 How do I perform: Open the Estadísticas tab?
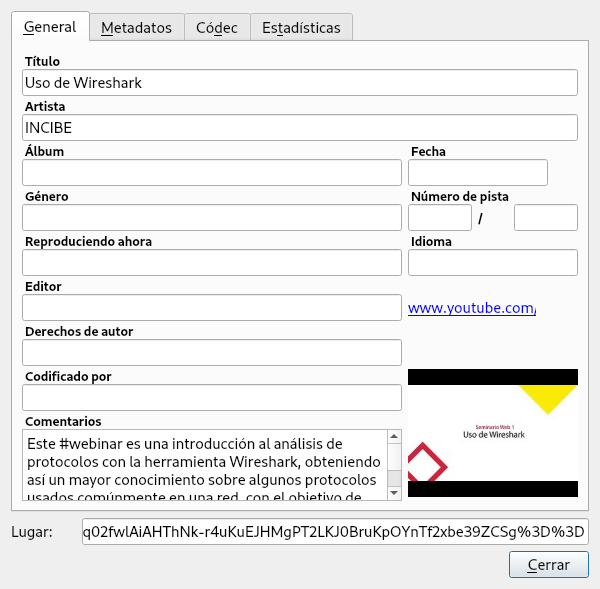tap(301, 28)
